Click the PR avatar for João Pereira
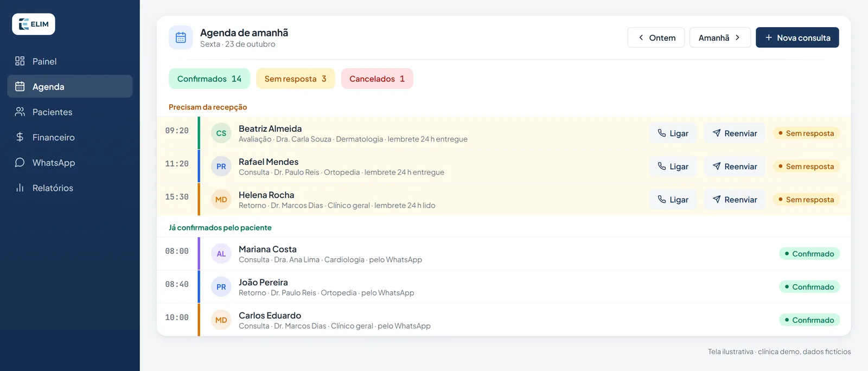The image size is (868, 371). point(221,287)
